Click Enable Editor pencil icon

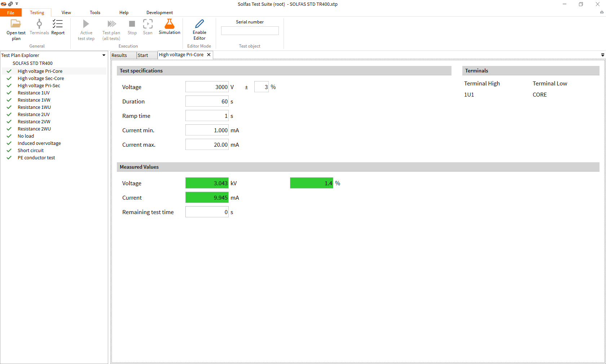199,24
